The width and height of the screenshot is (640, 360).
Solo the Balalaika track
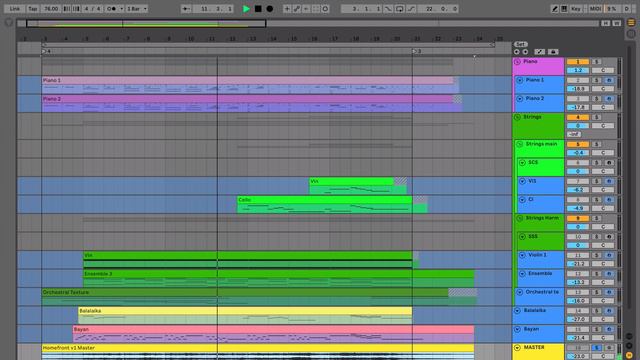pos(597,311)
